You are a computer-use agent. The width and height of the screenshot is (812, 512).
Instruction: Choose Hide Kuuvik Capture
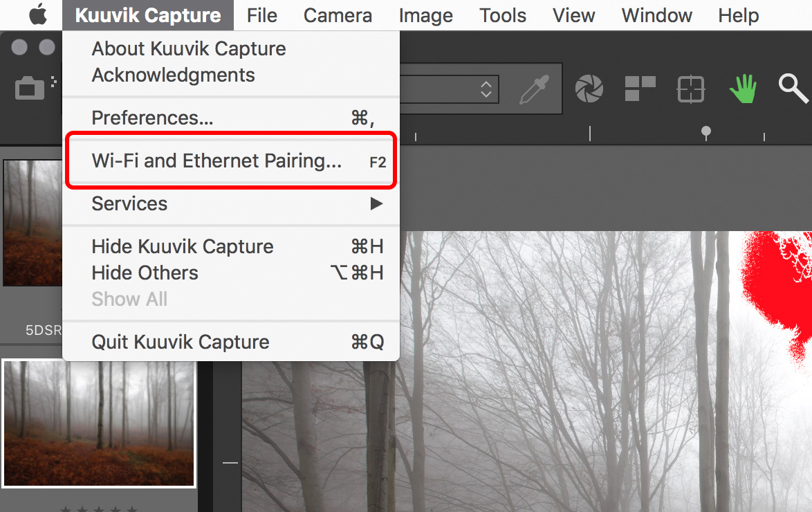pos(231,247)
